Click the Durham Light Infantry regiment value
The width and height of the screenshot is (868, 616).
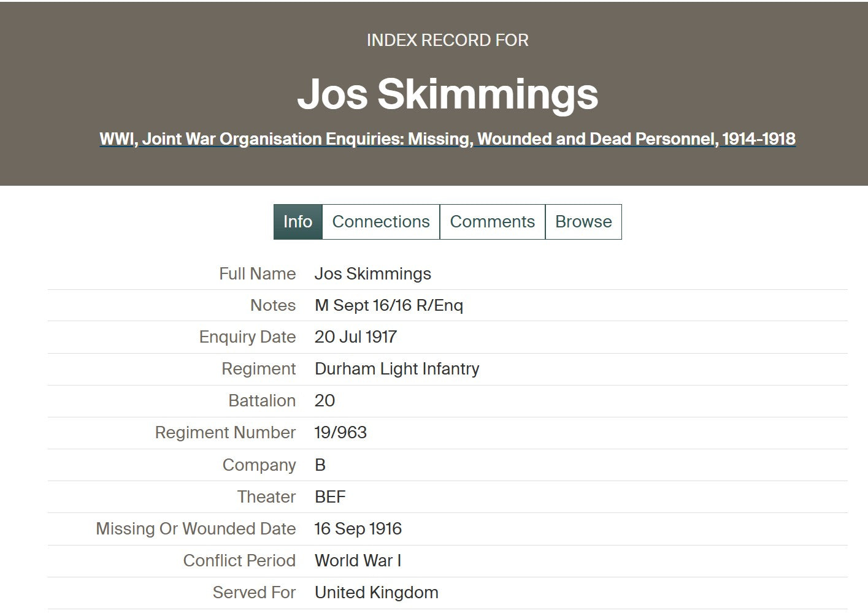(396, 369)
